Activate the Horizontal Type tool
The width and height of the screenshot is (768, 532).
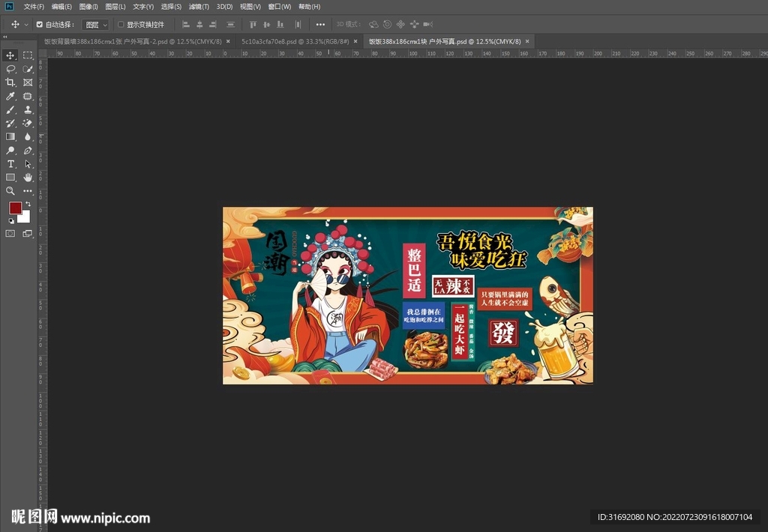10,163
